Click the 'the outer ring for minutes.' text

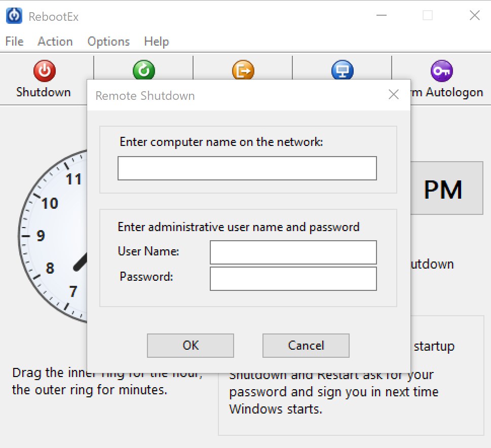pos(90,390)
